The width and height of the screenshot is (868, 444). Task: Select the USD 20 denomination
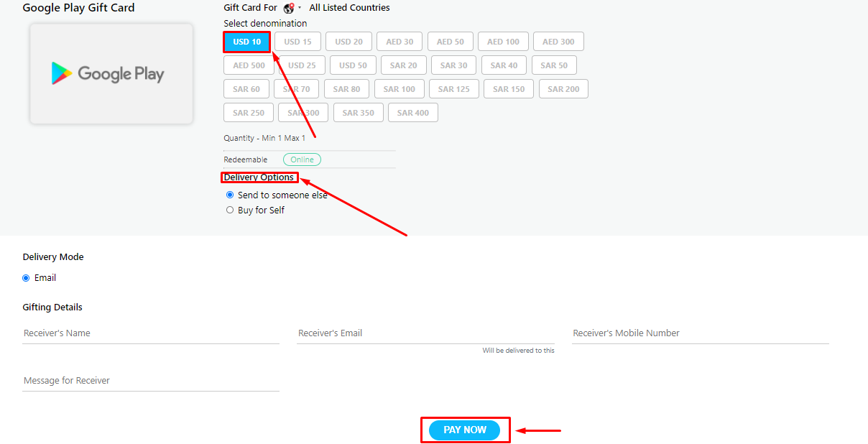coord(348,42)
